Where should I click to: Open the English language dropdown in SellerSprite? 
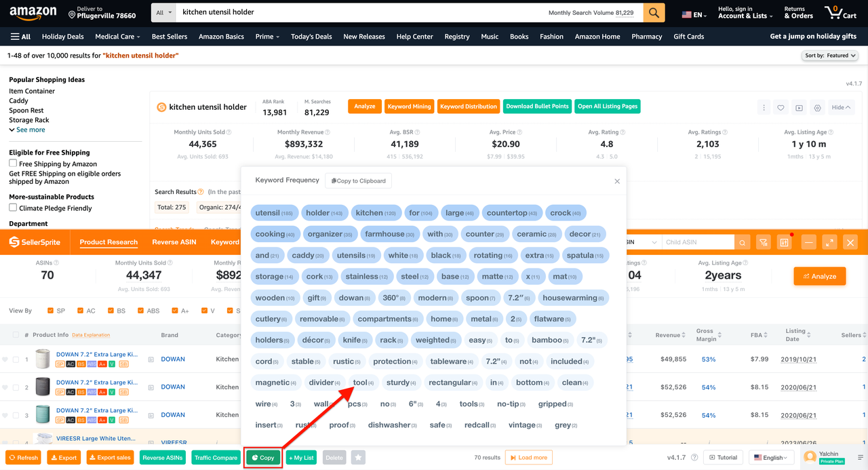[x=772, y=458]
